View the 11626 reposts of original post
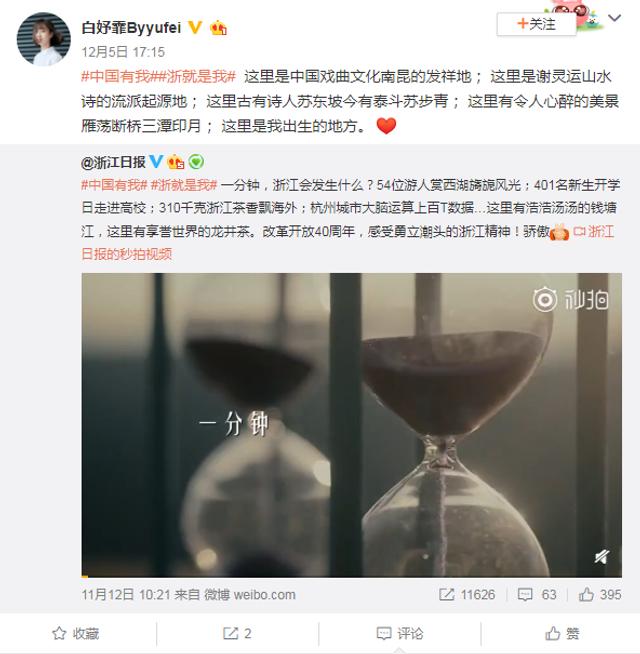 [x=467, y=594]
